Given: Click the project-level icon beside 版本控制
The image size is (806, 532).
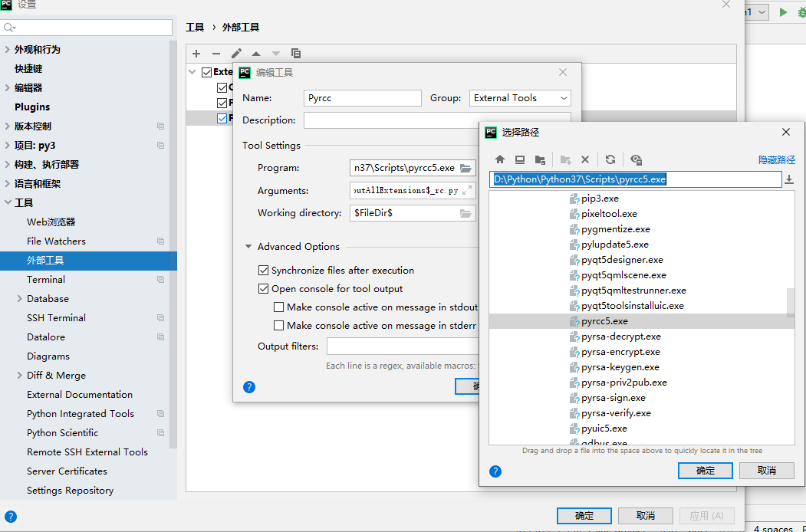Looking at the screenshot, I should pos(161,126).
